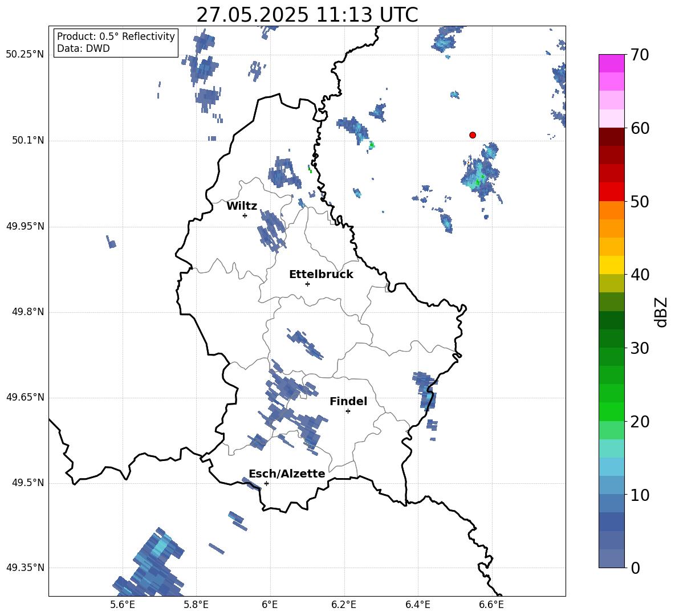Click the 40 value on colorbar
This screenshot has width=675, height=616.
[x=640, y=275]
